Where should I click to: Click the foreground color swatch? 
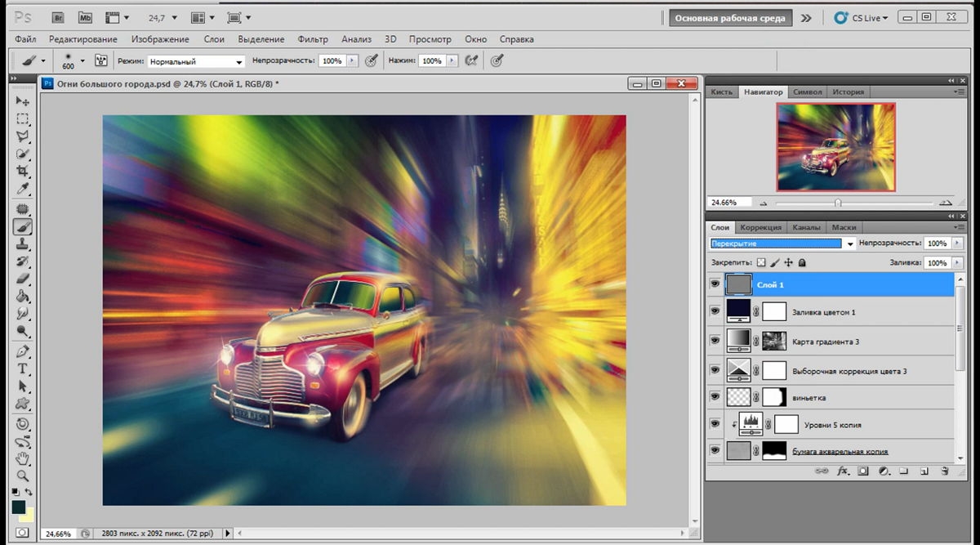click(x=18, y=507)
